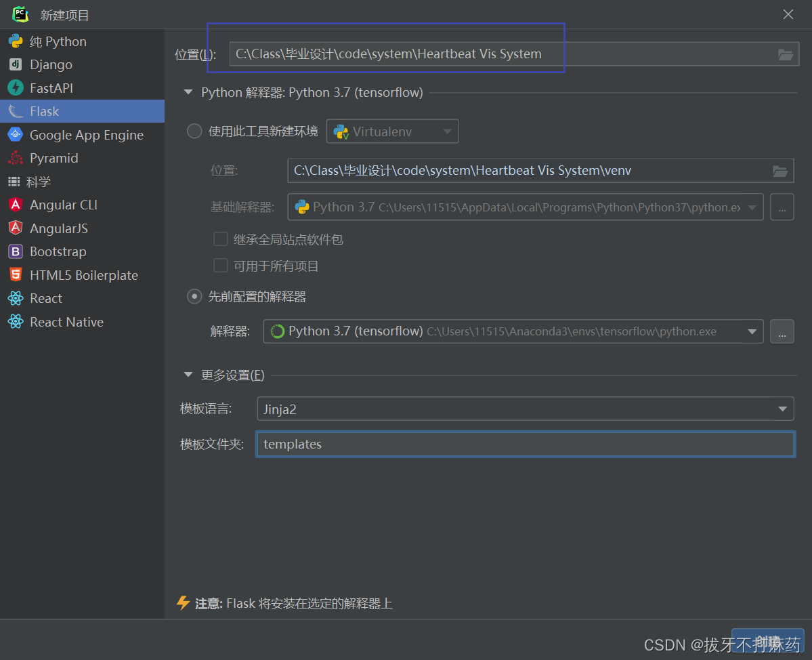Open the Virtualenv tool dropdown
This screenshot has width=812, height=660.
click(392, 131)
